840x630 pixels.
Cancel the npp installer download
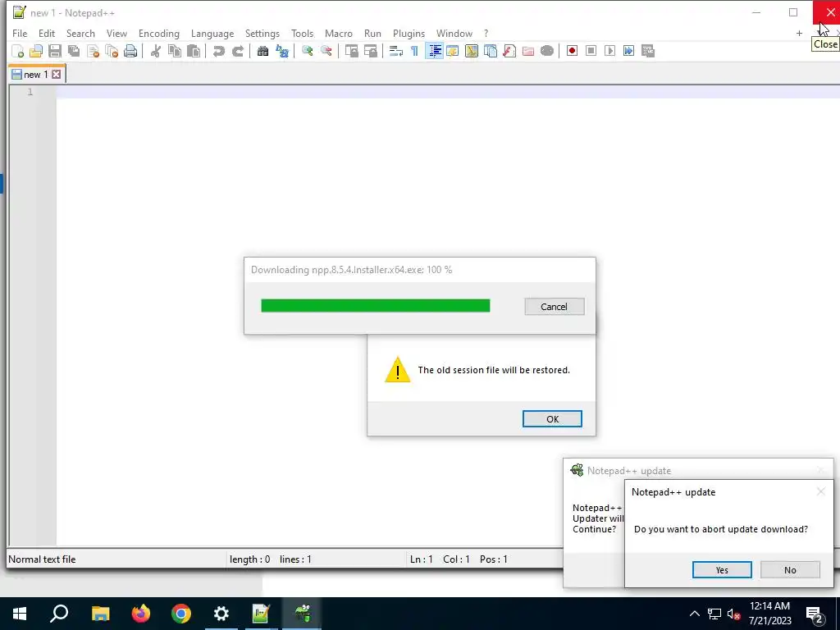(x=554, y=307)
